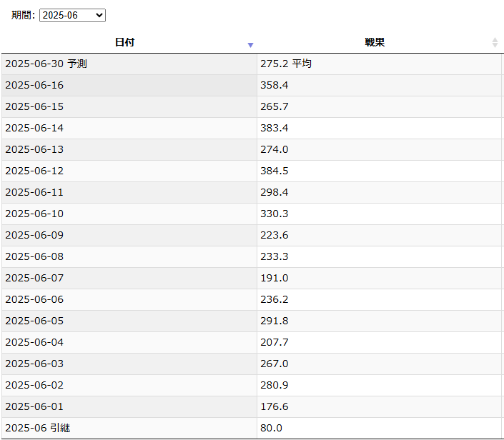
Task: Click date cell 2025-06-02
Action: pos(129,386)
